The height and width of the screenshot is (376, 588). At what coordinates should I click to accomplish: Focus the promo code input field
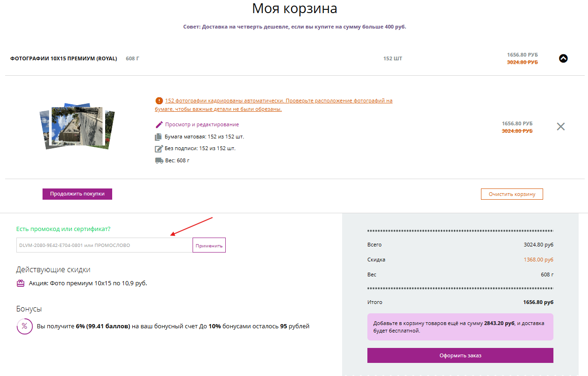(x=104, y=245)
